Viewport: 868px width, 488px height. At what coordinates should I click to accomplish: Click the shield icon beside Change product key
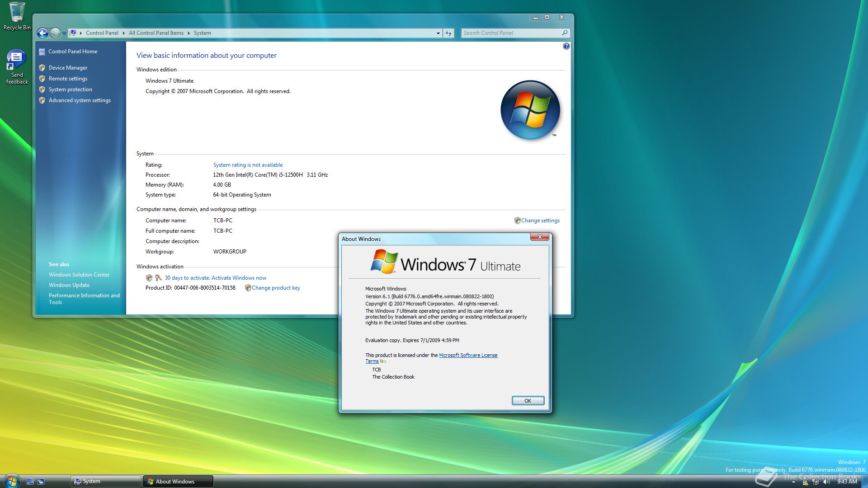coord(248,288)
